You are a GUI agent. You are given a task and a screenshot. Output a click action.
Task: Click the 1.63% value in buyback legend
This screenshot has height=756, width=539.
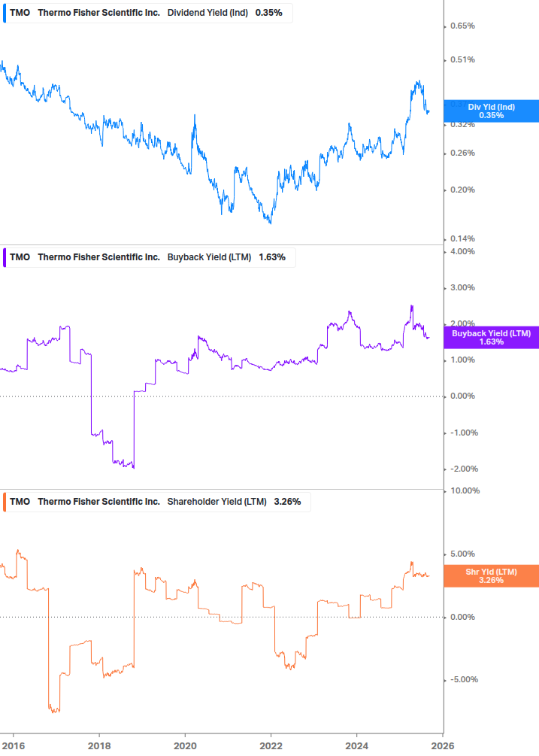(x=272, y=257)
